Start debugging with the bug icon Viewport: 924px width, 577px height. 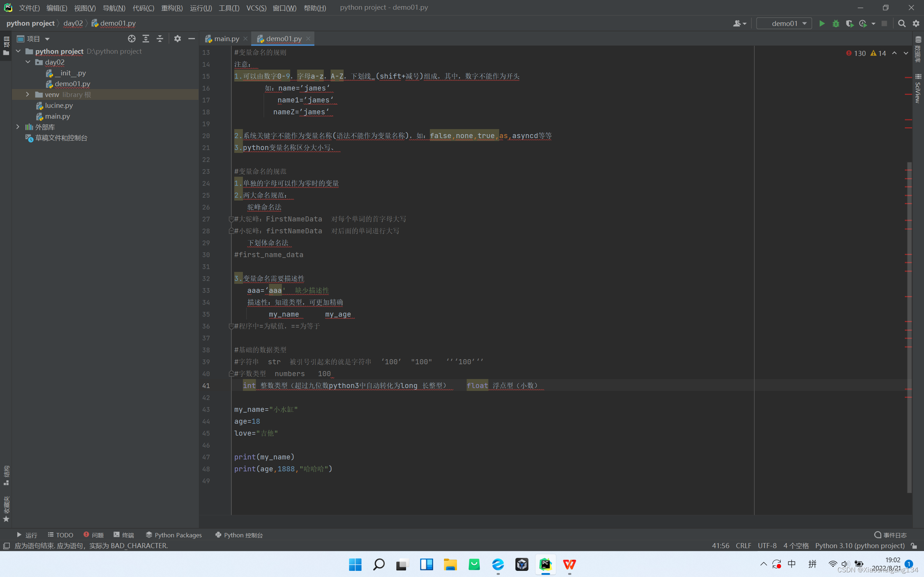pos(836,23)
